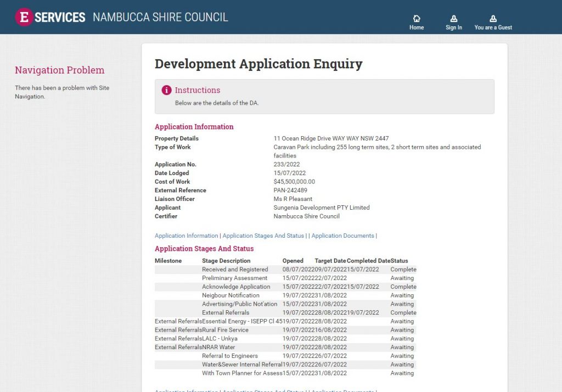Click the Date Lodged value 15/07/2022
This screenshot has height=392, width=562.
click(x=290, y=173)
